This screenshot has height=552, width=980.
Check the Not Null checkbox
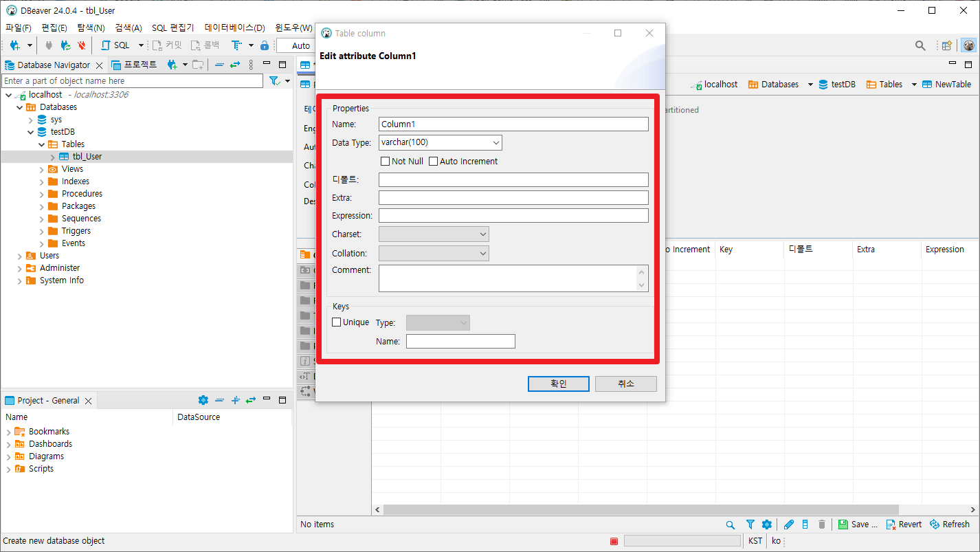(386, 162)
